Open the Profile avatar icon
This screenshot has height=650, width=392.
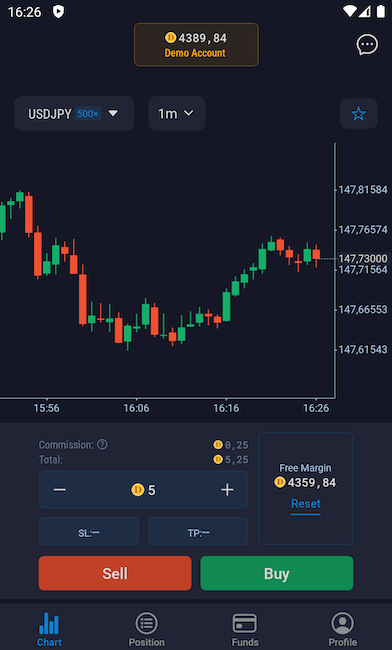click(342, 623)
